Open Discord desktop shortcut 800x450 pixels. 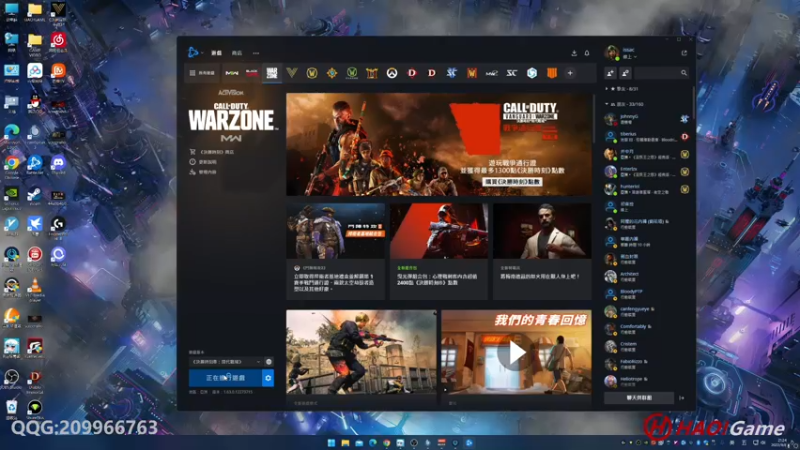tap(58, 164)
